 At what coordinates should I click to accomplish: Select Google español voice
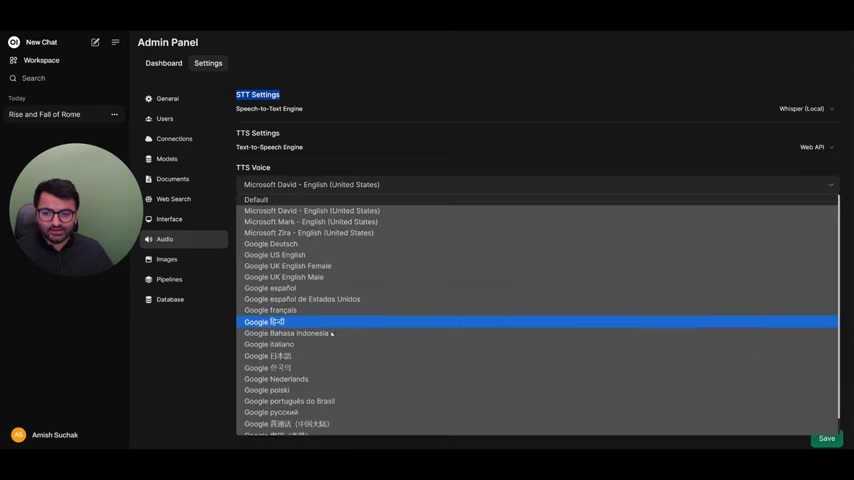coord(537,288)
